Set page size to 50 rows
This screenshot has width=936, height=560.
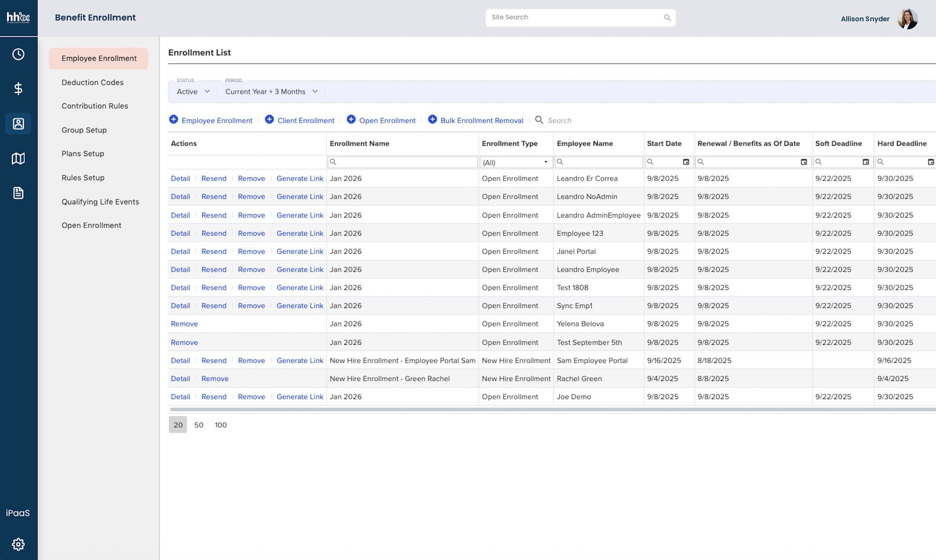pos(198,425)
